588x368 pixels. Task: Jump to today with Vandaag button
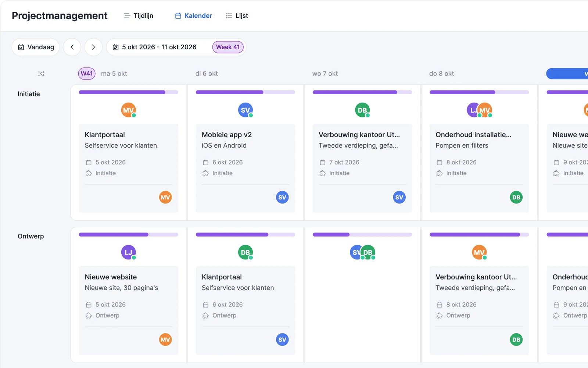click(x=36, y=47)
